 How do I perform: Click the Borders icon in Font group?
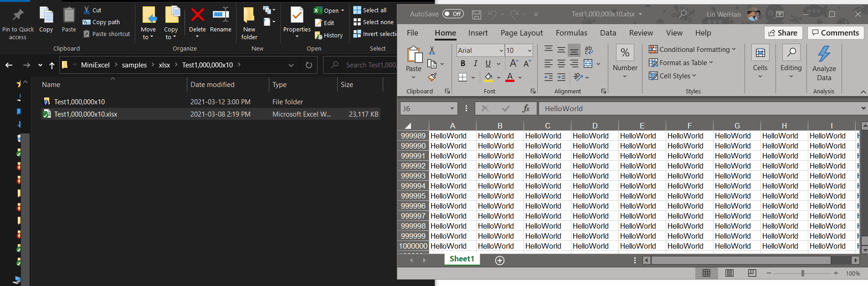462,77
